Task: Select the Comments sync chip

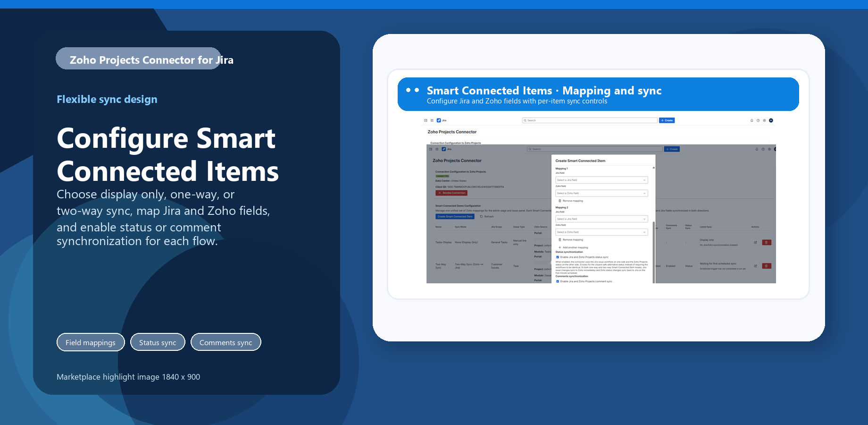Action: (226, 342)
